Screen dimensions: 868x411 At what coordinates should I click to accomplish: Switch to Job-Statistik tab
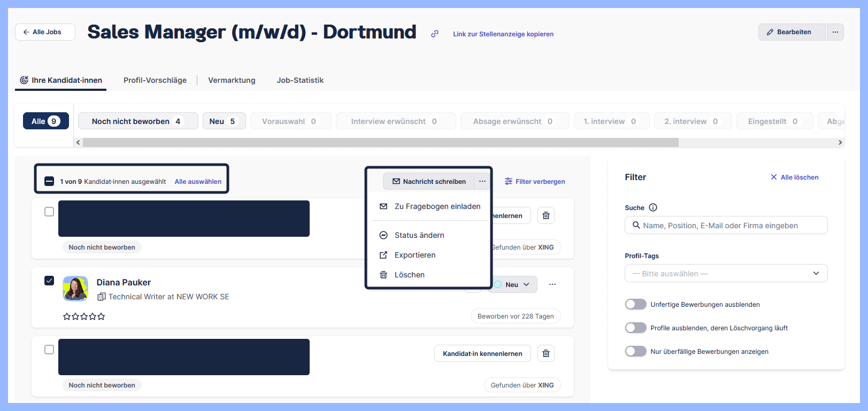pyautogui.click(x=299, y=80)
